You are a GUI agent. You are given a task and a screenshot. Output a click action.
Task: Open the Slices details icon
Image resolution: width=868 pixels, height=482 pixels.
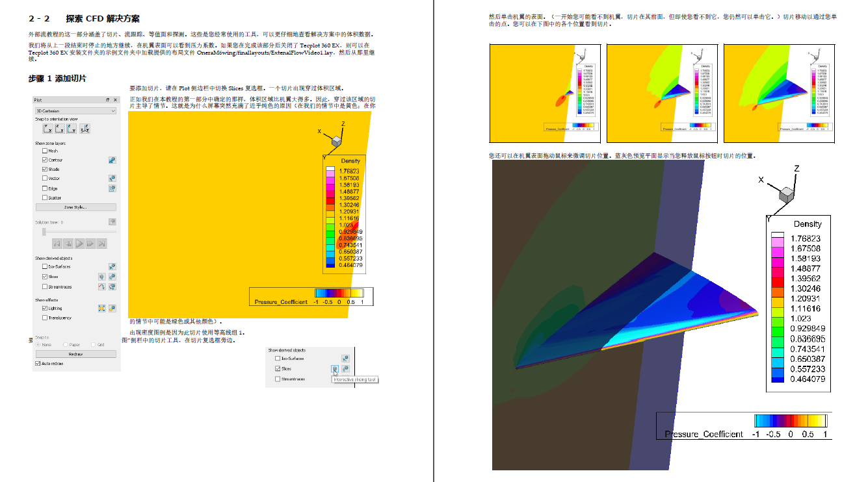click(111, 276)
